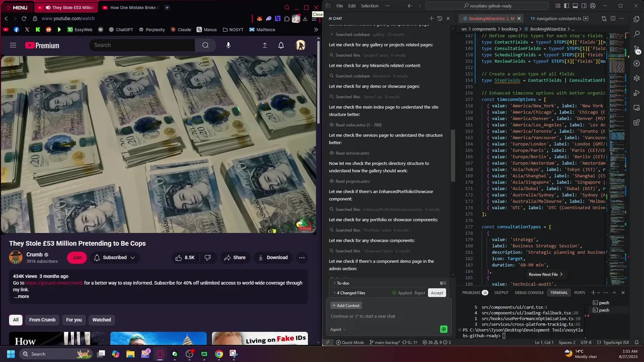Show more bookmarks with double chevron
The image size is (644, 362).
point(316,30)
